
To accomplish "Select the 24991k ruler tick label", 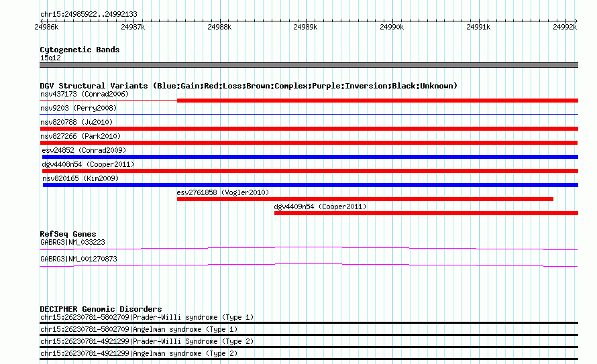I will pyautogui.click(x=478, y=27).
